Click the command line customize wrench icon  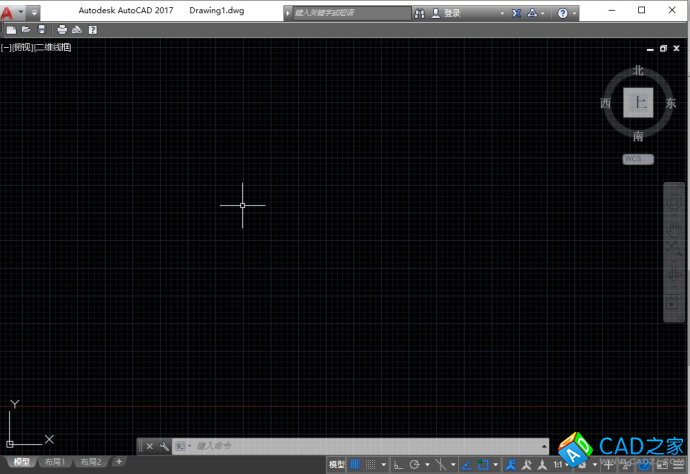pyautogui.click(x=164, y=446)
